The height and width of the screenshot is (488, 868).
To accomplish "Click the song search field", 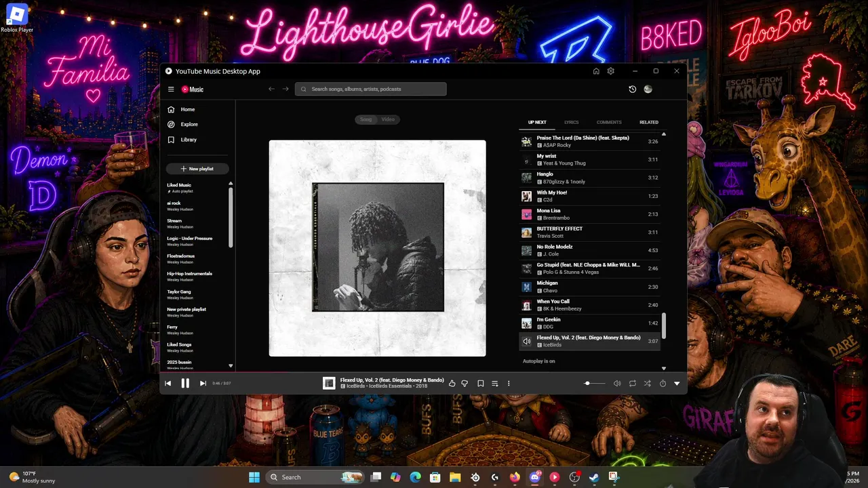I will 371,89.
